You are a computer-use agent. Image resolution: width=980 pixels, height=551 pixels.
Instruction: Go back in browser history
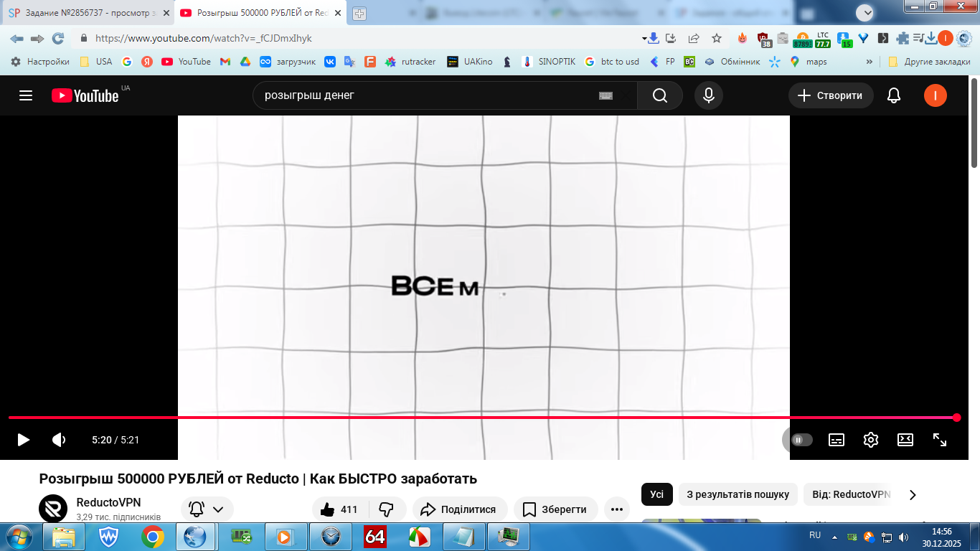pyautogui.click(x=17, y=38)
